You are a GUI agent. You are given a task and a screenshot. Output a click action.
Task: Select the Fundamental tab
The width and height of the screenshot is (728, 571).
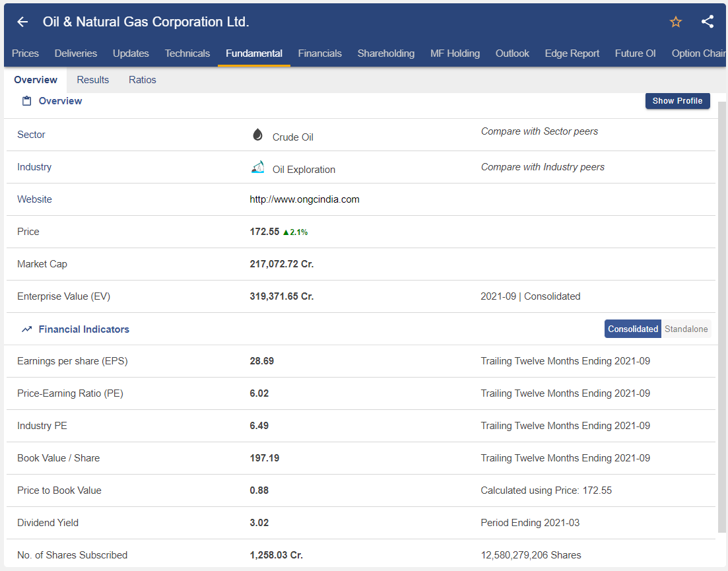pyautogui.click(x=254, y=53)
